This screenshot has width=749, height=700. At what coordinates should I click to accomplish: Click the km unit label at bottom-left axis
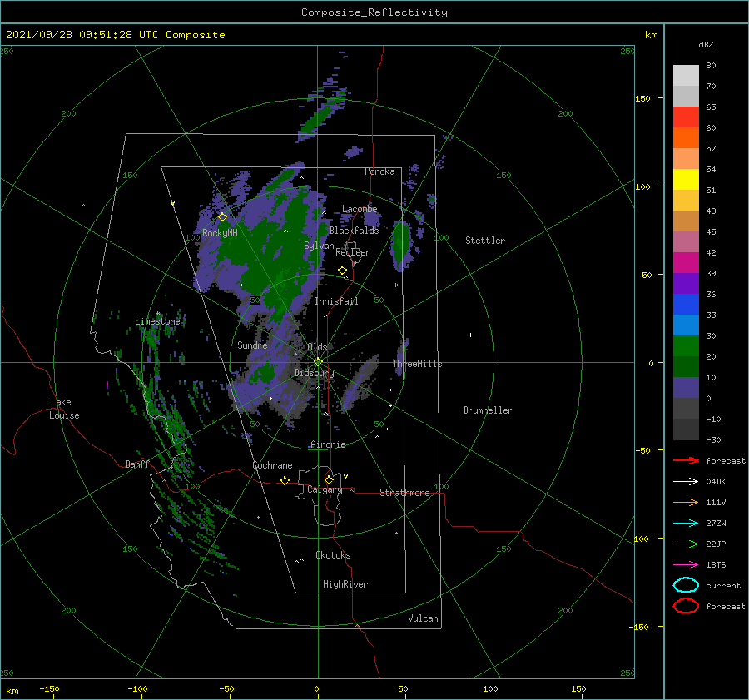pos(12,691)
